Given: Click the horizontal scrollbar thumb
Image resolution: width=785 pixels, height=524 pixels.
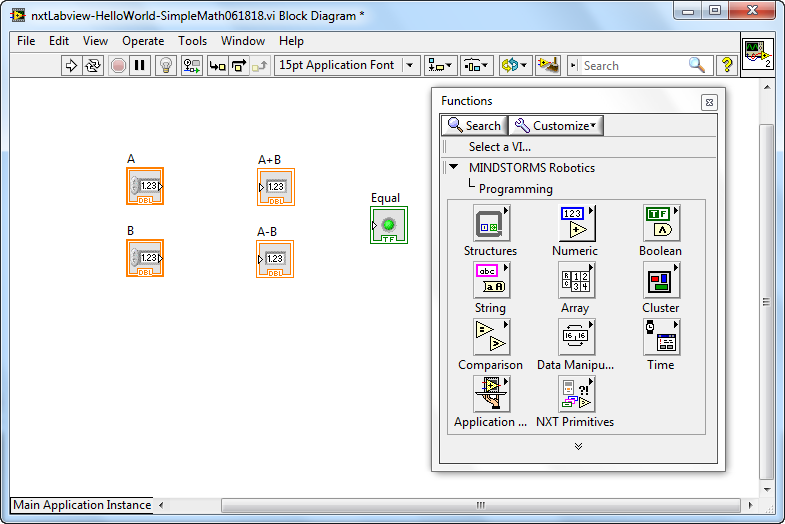Looking at the screenshot, I should [x=481, y=505].
